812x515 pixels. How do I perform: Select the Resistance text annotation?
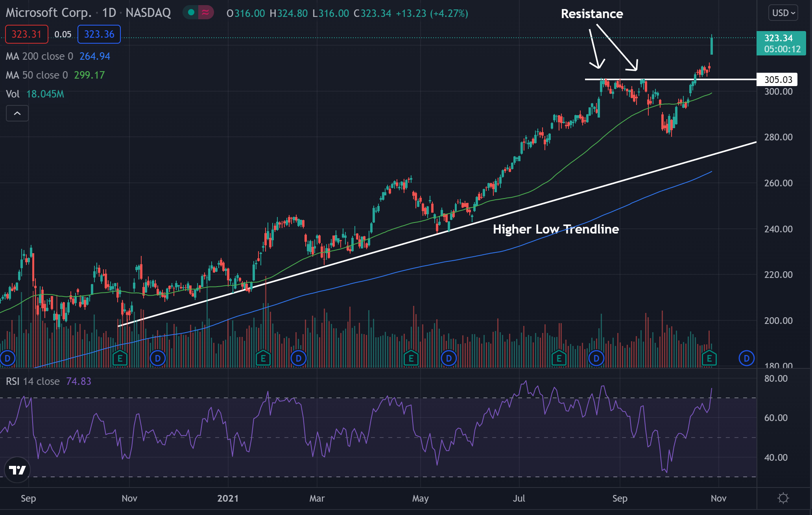592,14
